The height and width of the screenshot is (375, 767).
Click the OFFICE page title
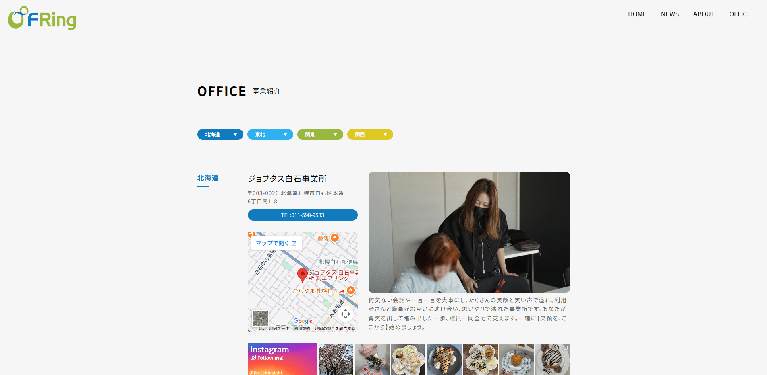pos(222,91)
